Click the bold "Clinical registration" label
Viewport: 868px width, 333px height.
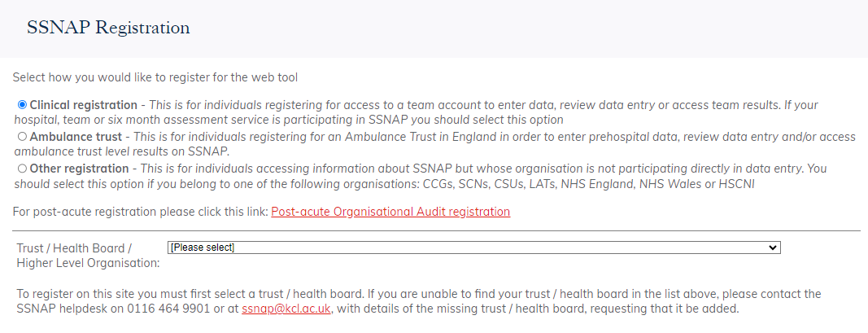(x=84, y=105)
